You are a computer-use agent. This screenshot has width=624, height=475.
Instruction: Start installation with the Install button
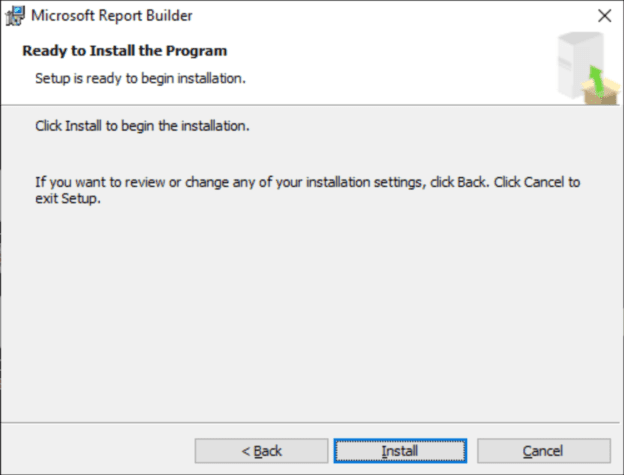tap(400, 451)
